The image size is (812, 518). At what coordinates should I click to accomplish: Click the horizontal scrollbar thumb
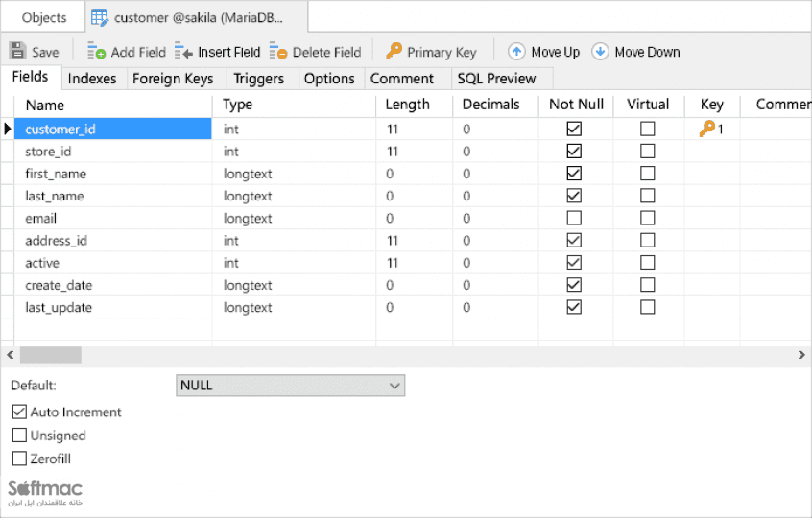pyautogui.click(x=50, y=355)
